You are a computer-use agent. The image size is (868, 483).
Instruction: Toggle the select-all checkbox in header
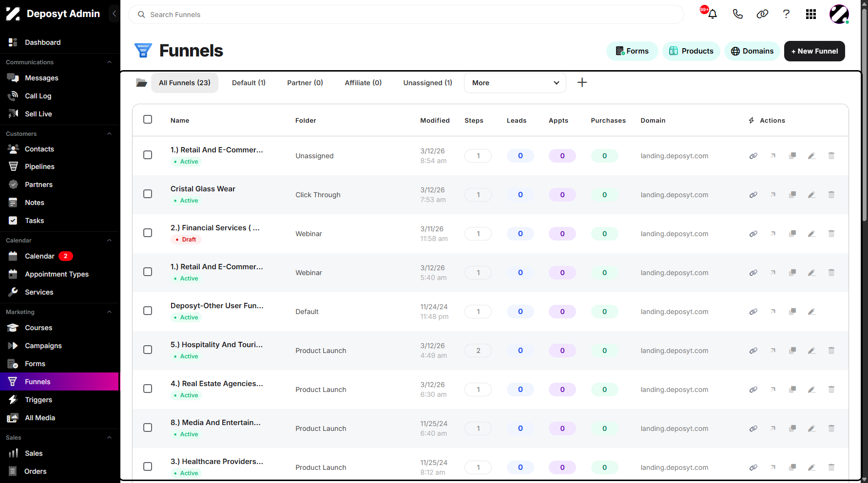coord(148,119)
